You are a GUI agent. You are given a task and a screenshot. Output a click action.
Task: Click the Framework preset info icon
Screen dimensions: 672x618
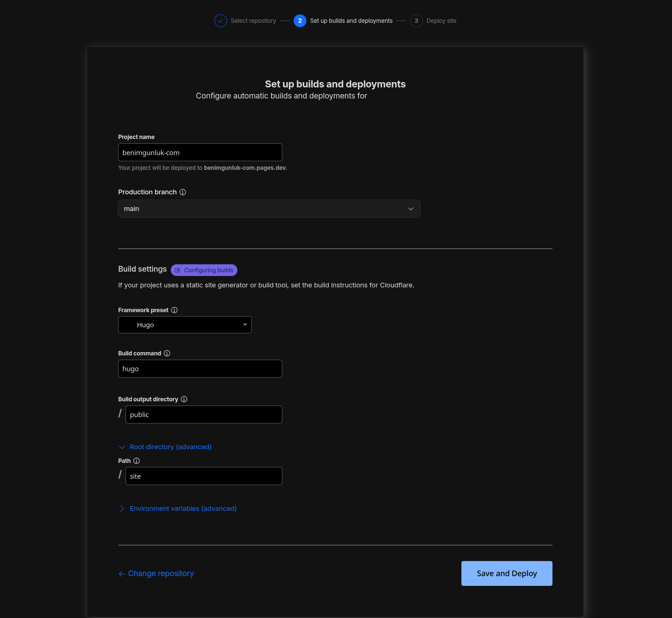(x=174, y=310)
